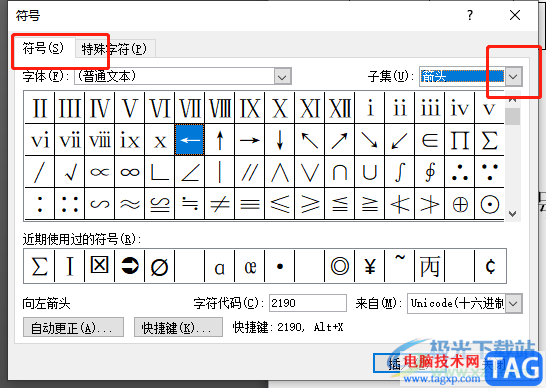This screenshot has height=388, width=546.
Task: Select the element-of ∈ symbol
Action: (x=429, y=140)
